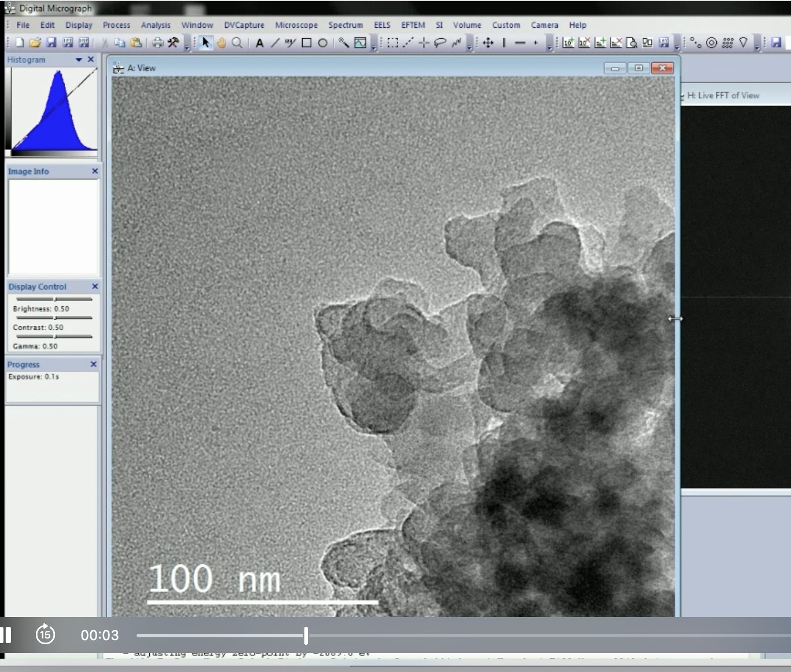Open the Analysis menu

[x=156, y=25]
